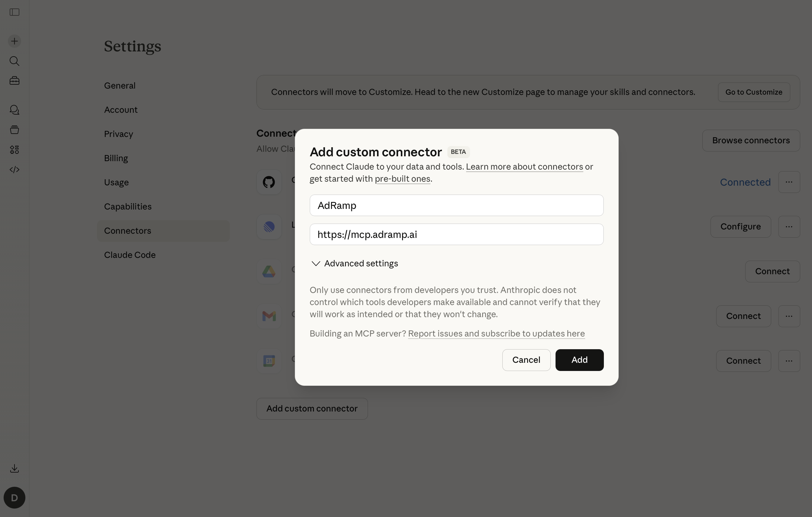
Task: Start a new chat with the plus icon
Action: pyautogui.click(x=14, y=41)
